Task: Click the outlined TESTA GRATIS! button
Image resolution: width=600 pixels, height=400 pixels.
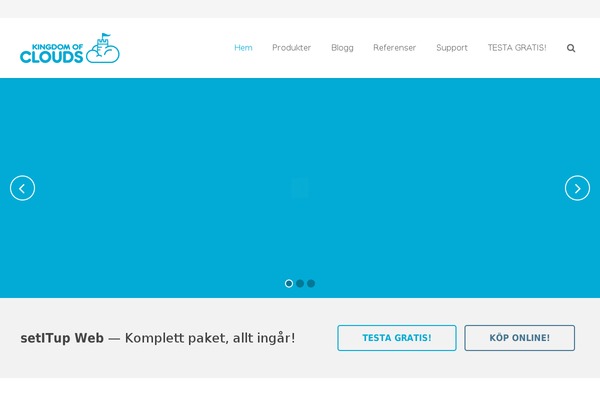Action: (x=397, y=338)
